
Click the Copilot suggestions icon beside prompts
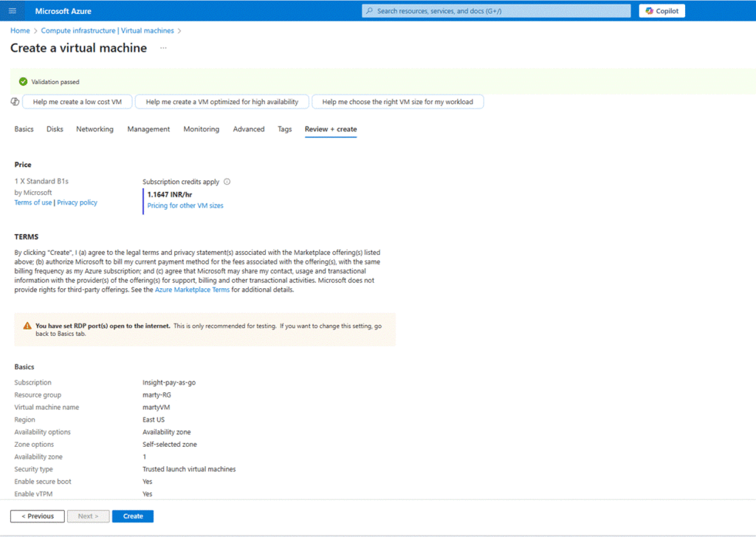[x=15, y=102]
